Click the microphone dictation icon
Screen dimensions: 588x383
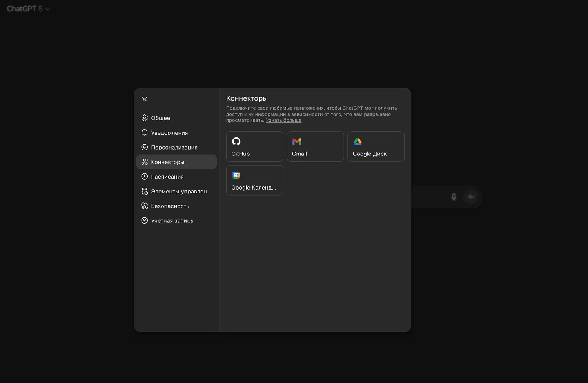pyautogui.click(x=454, y=197)
